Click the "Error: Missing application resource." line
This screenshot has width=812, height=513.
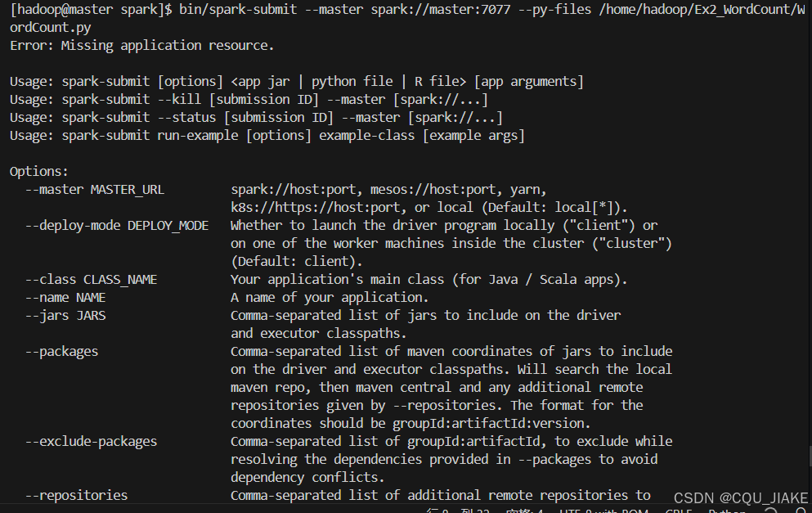142,46
